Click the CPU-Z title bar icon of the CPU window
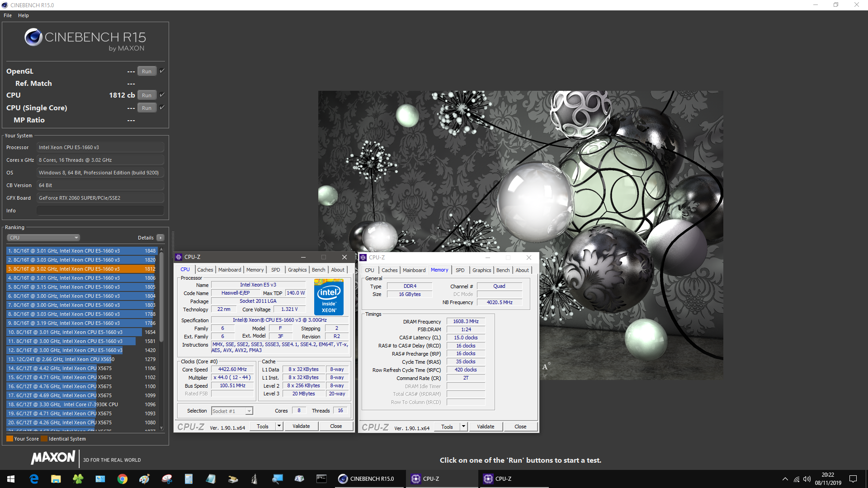Viewport: 868px width, 488px height. point(179,257)
